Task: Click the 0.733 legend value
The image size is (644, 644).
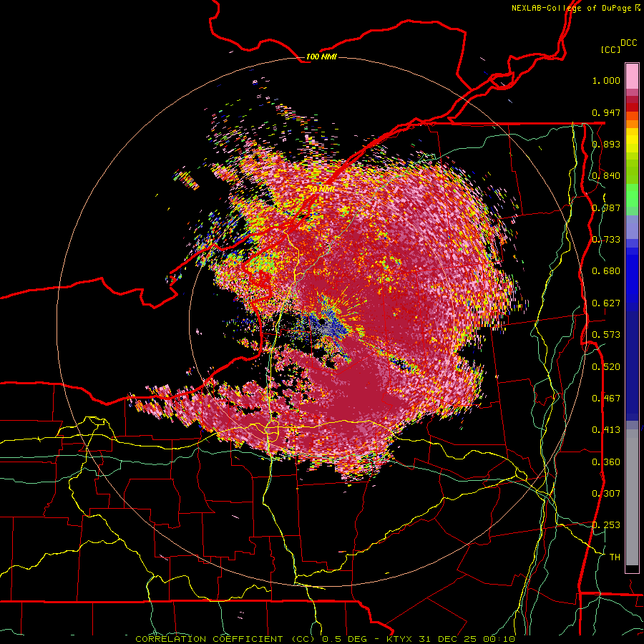Action: [x=606, y=240]
